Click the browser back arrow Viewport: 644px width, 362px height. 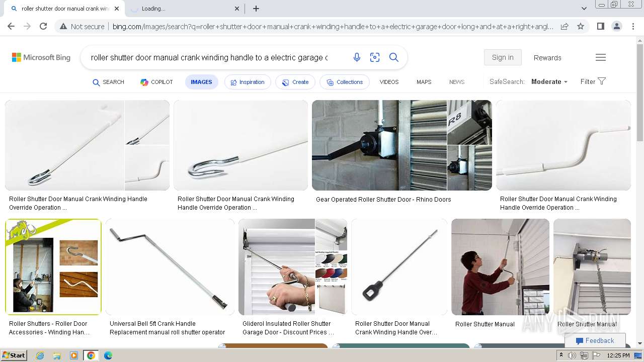pos(11,26)
